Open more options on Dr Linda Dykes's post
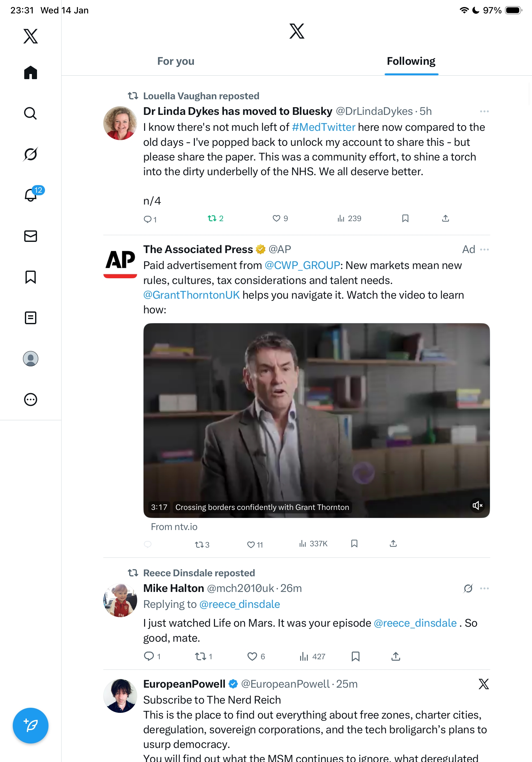 coord(484,111)
